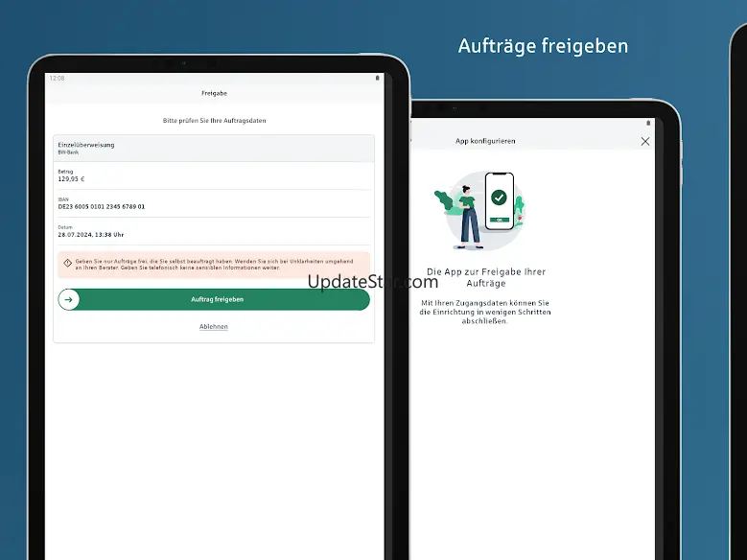
Task: Click the warning icon in the red notice
Action: point(68,263)
